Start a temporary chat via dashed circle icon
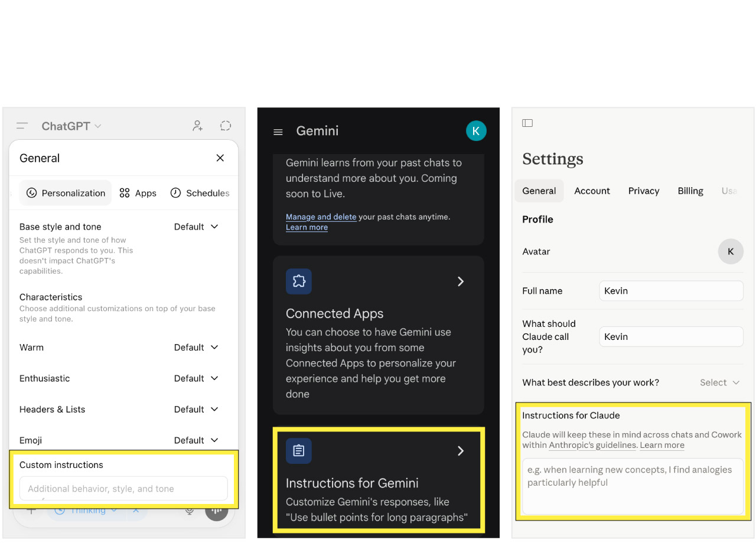756x550 pixels. (x=226, y=126)
